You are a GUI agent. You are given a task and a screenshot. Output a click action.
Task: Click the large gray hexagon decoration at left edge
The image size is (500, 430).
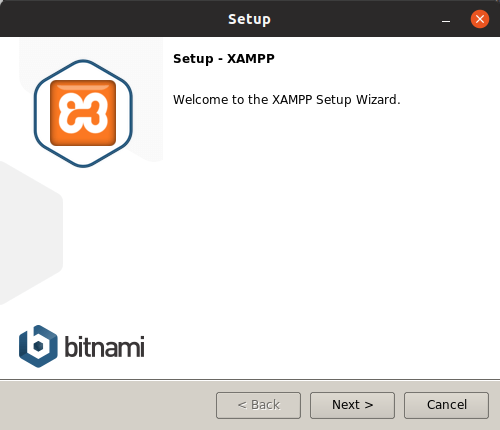pyautogui.click(x=30, y=233)
